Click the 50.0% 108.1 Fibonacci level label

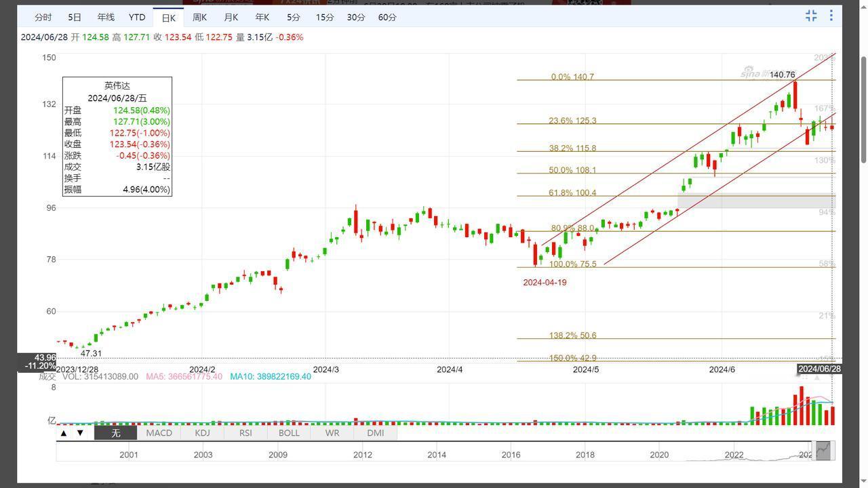pos(572,171)
